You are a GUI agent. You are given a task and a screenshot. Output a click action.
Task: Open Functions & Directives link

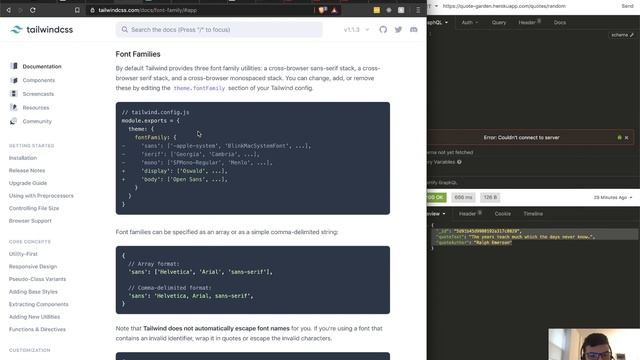coord(37,329)
